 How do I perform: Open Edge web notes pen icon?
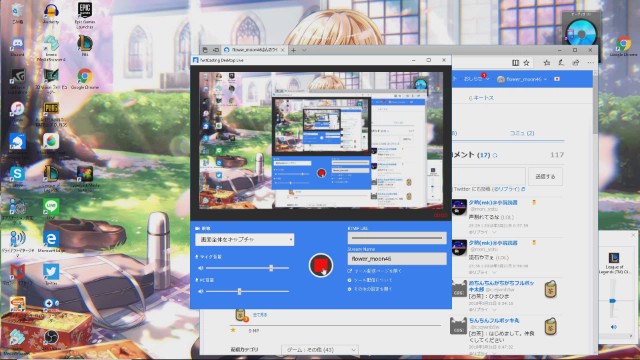click(561, 62)
